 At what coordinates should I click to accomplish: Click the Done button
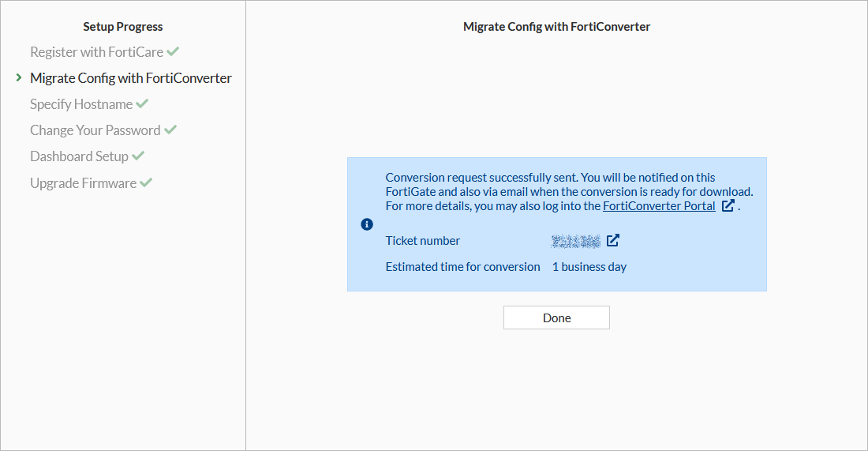(x=556, y=318)
